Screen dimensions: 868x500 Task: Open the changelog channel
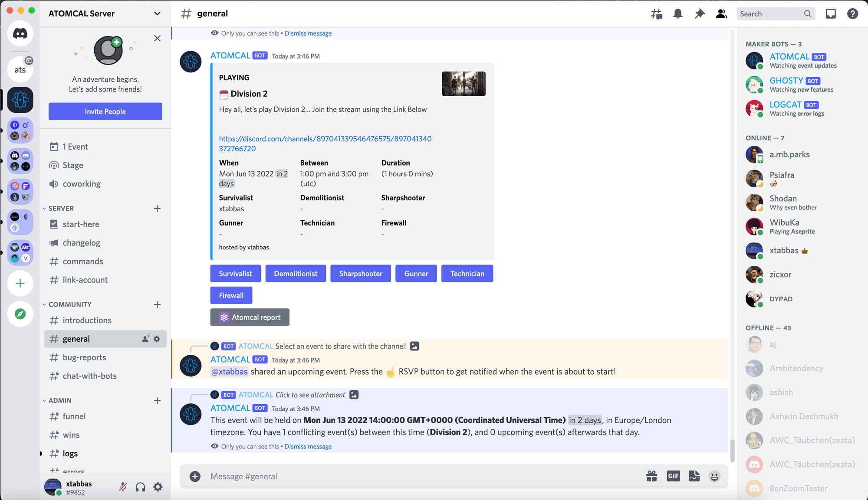click(105, 243)
